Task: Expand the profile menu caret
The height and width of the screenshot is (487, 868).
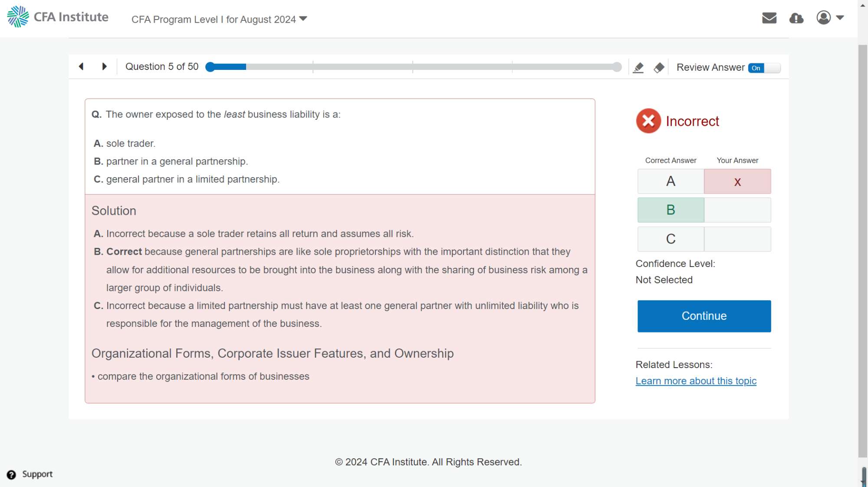Action: pos(840,18)
